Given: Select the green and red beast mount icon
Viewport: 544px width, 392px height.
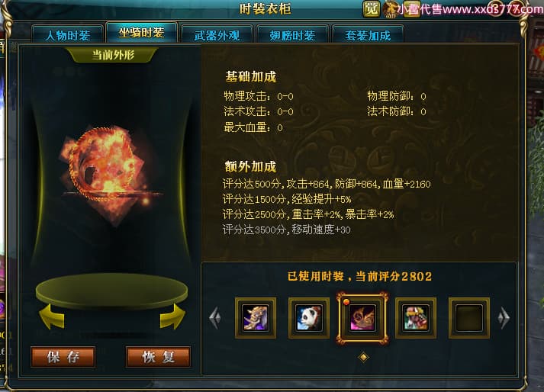Looking at the screenshot, I should [416, 318].
